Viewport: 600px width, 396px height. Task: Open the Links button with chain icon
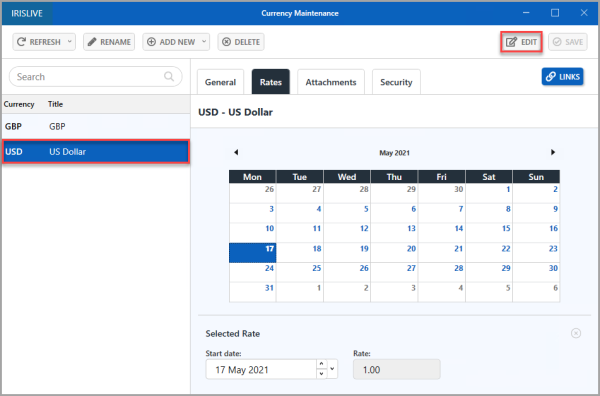click(x=562, y=77)
